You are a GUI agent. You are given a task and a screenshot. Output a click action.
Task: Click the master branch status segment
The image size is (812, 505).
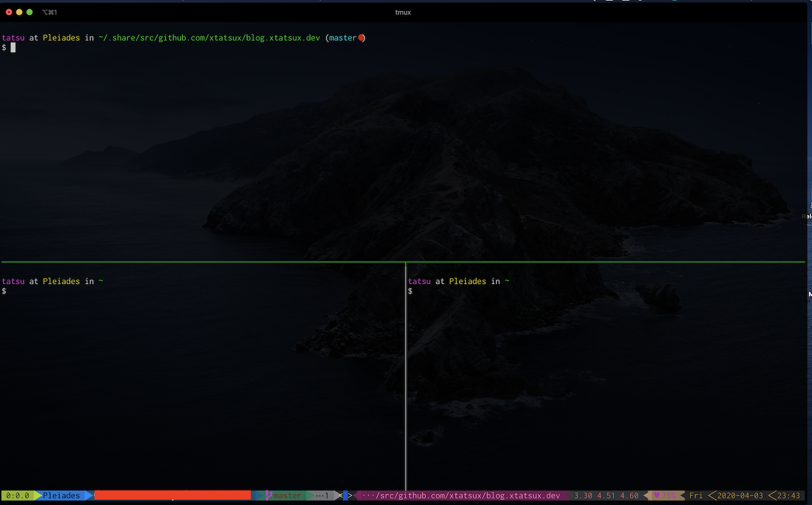[x=287, y=495]
